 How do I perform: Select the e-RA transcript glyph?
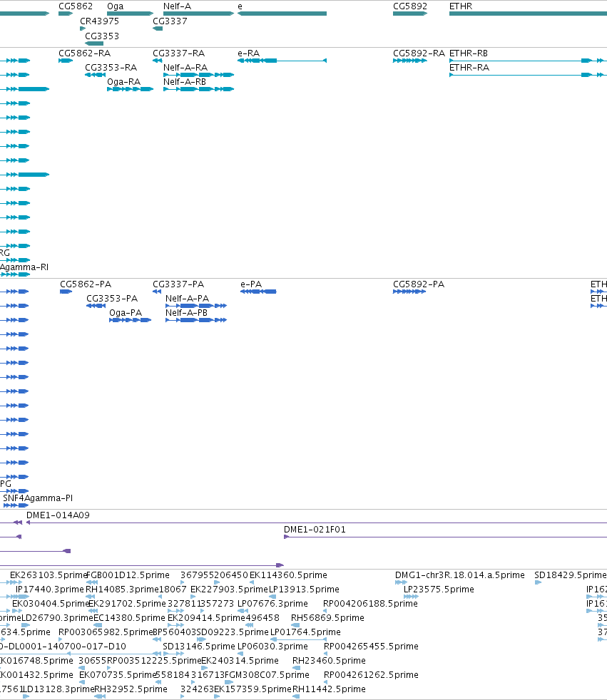click(x=282, y=61)
